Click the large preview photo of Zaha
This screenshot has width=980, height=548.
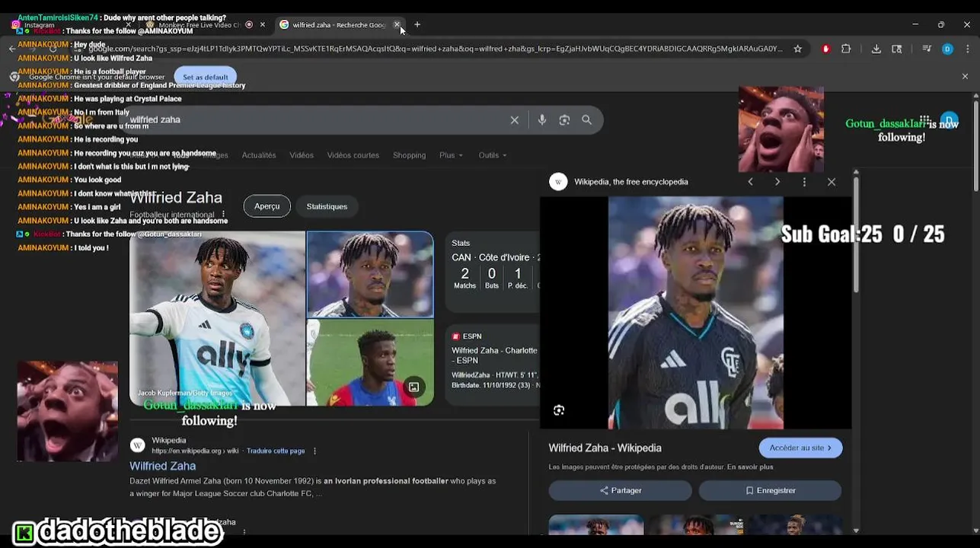coord(695,313)
